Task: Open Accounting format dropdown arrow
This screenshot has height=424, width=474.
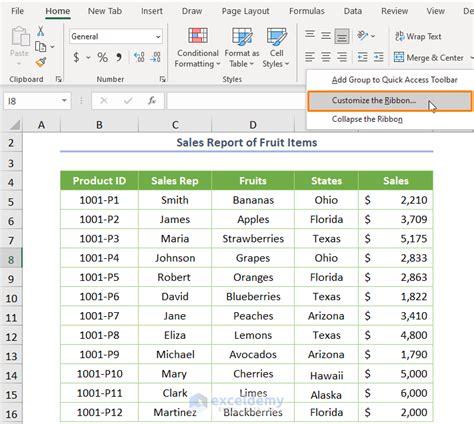Action: click(x=88, y=58)
